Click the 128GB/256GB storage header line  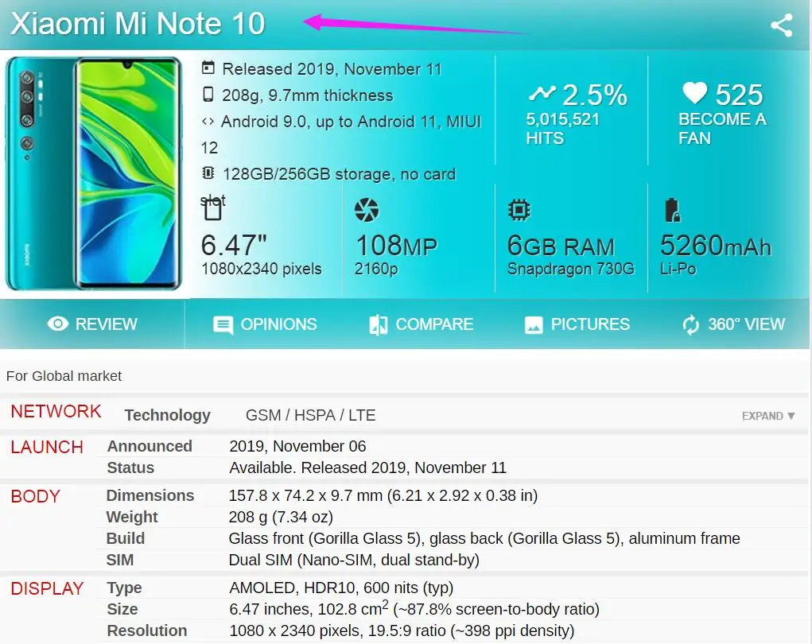tap(340, 174)
